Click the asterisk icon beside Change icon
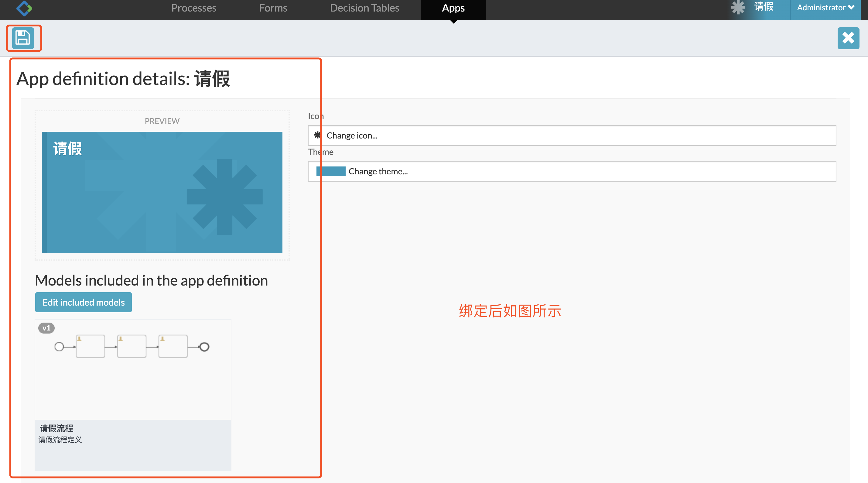Image resolution: width=868 pixels, height=483 pixels. (317, 135)
